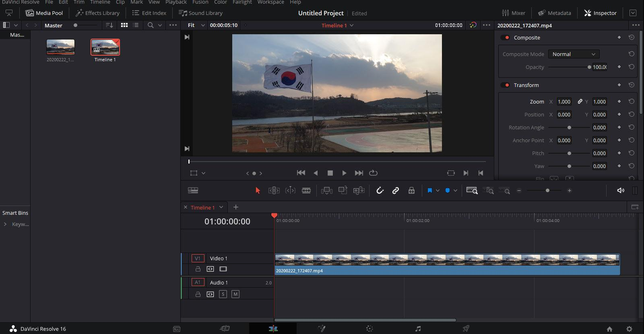Image resolution: width=644 pixels, height=334 pixels.
Task: Toggle timeline Snapping magnet icon
Action: point(380,191)
